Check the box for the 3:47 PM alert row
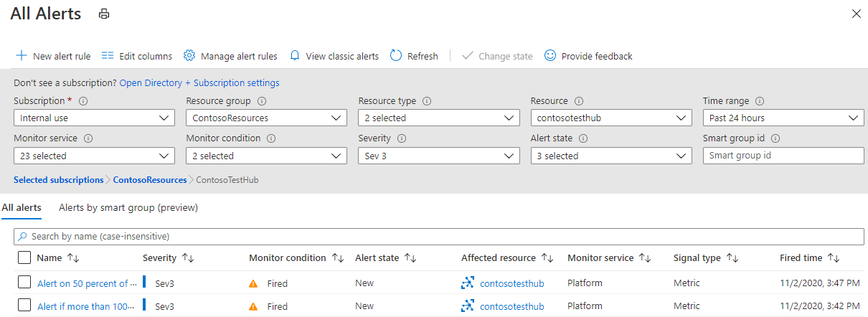This screenshot has height=317, width=868. (24, 283)
